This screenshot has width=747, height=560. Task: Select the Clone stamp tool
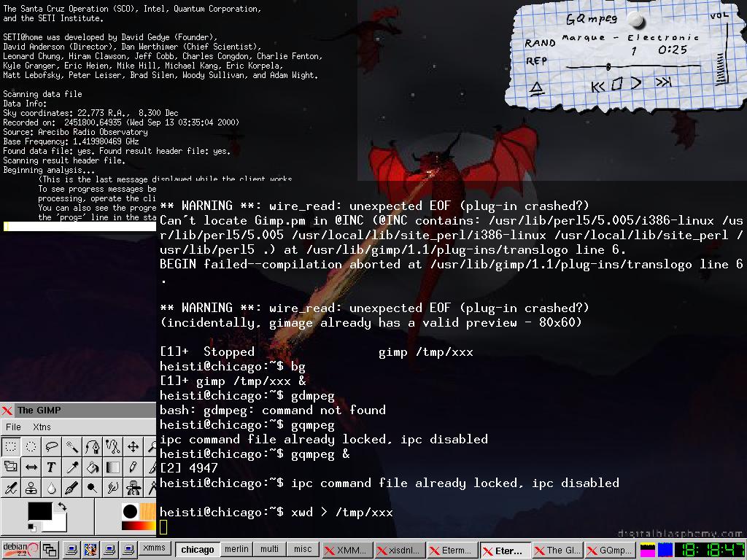[31, 487]
